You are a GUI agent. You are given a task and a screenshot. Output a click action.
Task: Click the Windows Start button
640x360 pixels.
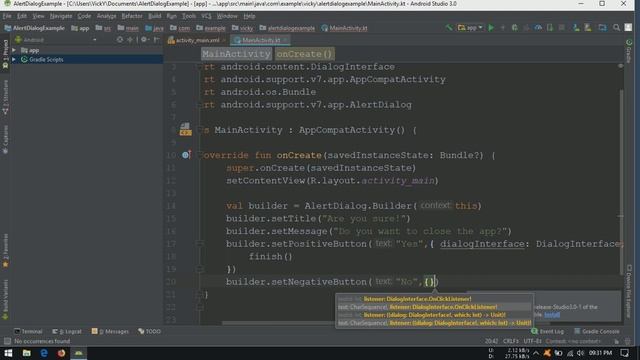[x=8, y=353]
